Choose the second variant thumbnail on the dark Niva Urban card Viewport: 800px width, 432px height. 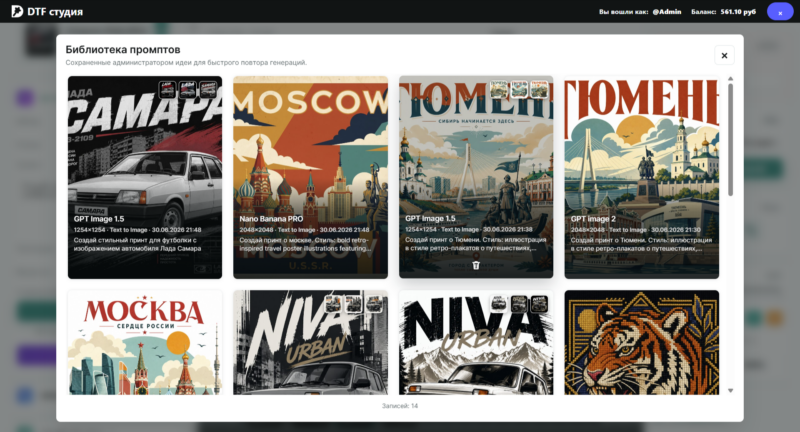(x=353, y=304)
